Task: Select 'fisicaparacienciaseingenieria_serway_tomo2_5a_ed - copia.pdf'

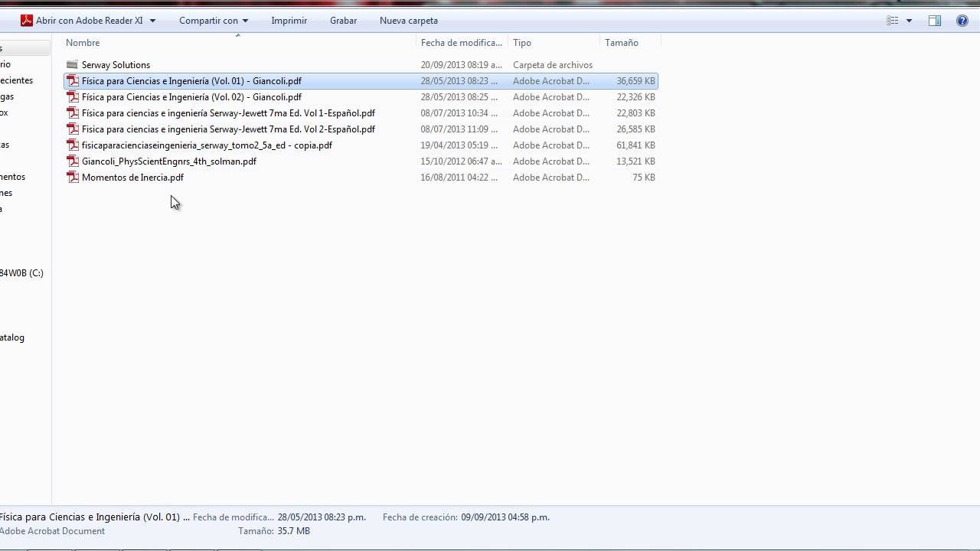Action: pyautogui.click(x=207, y=145)
